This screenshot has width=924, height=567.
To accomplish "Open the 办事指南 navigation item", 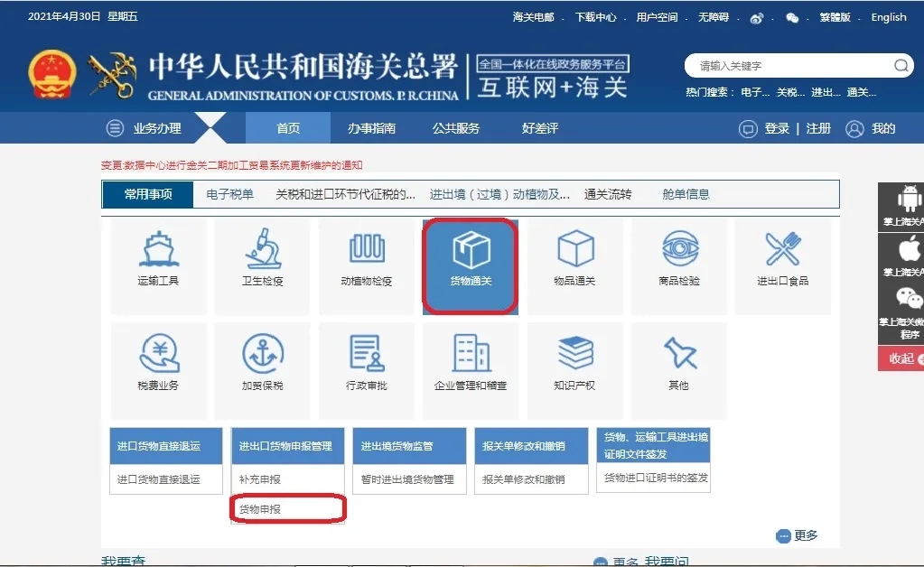I will (x=371, y=128).
